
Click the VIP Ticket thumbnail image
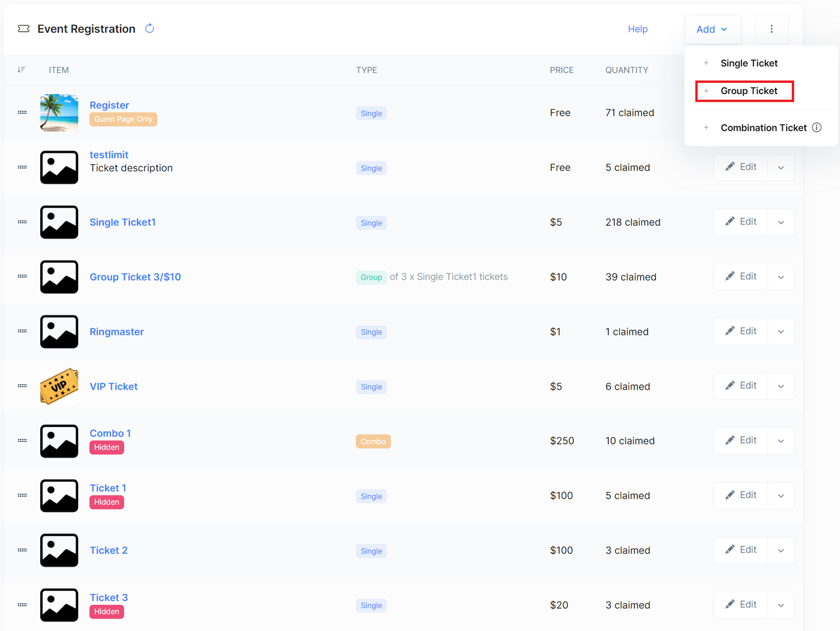tap(59, 386)
